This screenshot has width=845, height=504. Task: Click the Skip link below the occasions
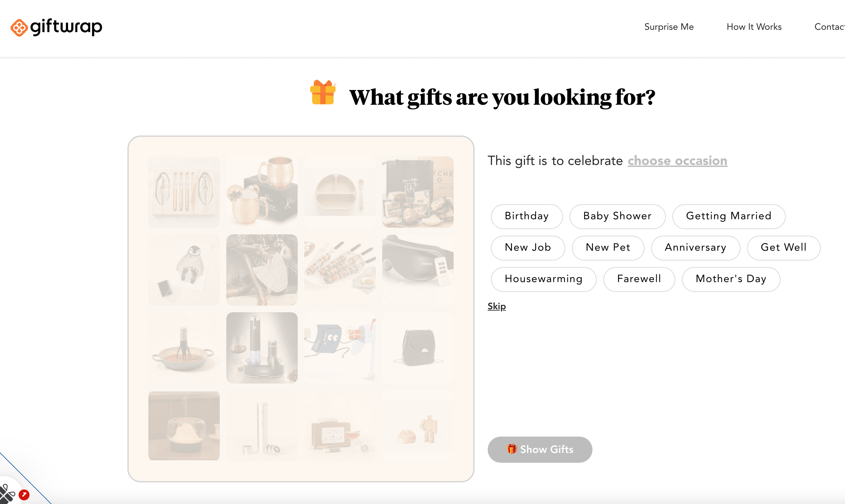point(497,306)
